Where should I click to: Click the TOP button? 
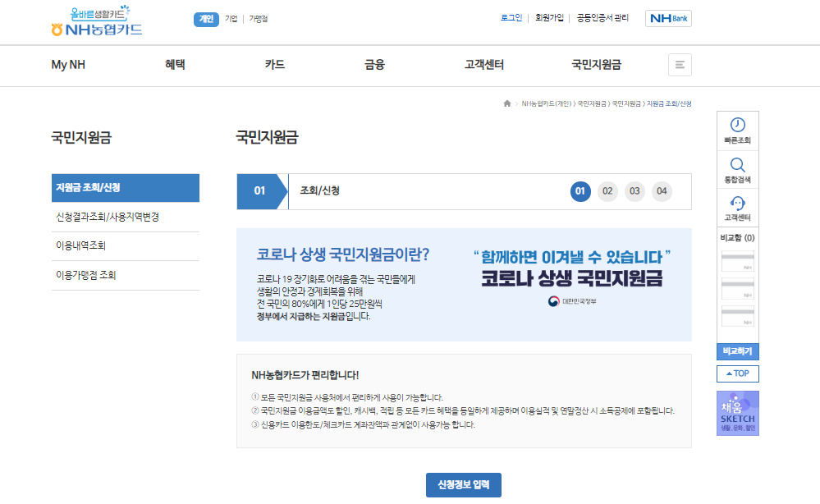(737, 373)
